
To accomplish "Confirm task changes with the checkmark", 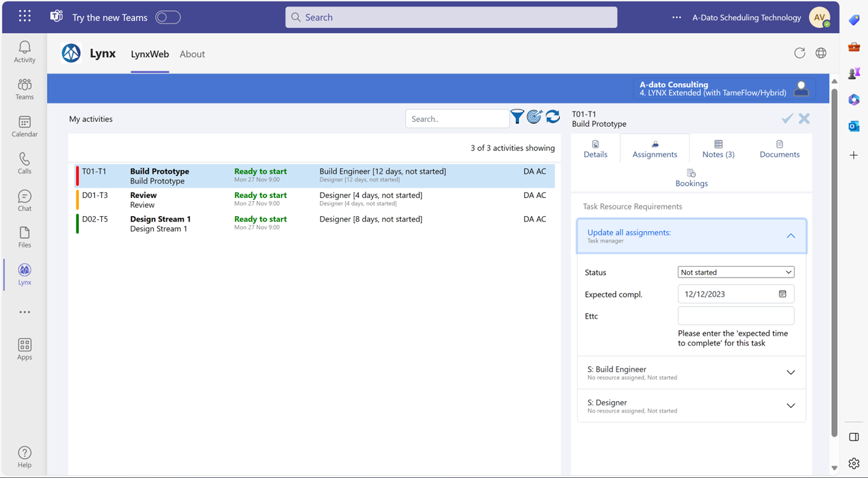I will click(x=787, y=119).
